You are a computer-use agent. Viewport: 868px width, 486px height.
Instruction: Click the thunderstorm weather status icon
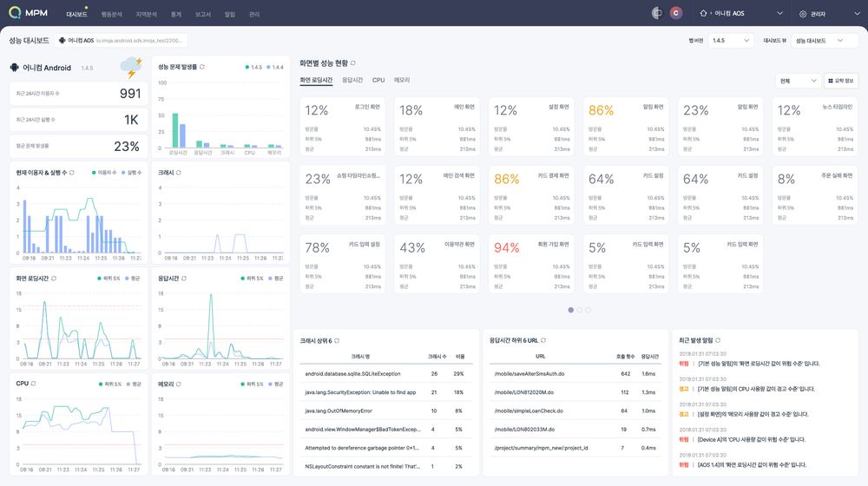[132, 67]
